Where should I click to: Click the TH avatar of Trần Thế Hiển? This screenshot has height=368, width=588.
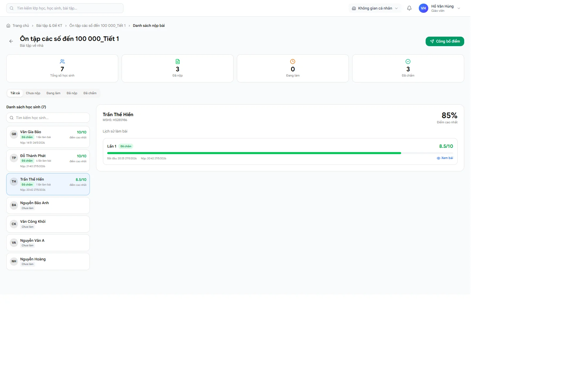pos(14,182)
